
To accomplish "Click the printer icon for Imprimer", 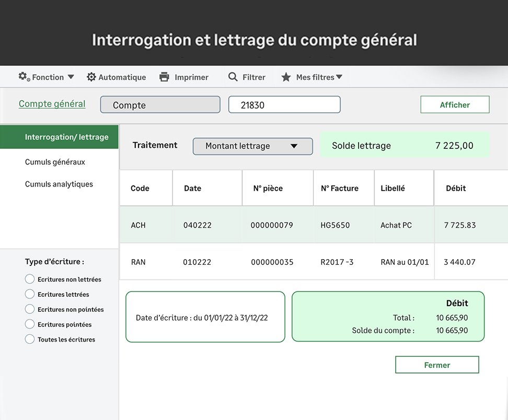I will (x=164, y=77).
